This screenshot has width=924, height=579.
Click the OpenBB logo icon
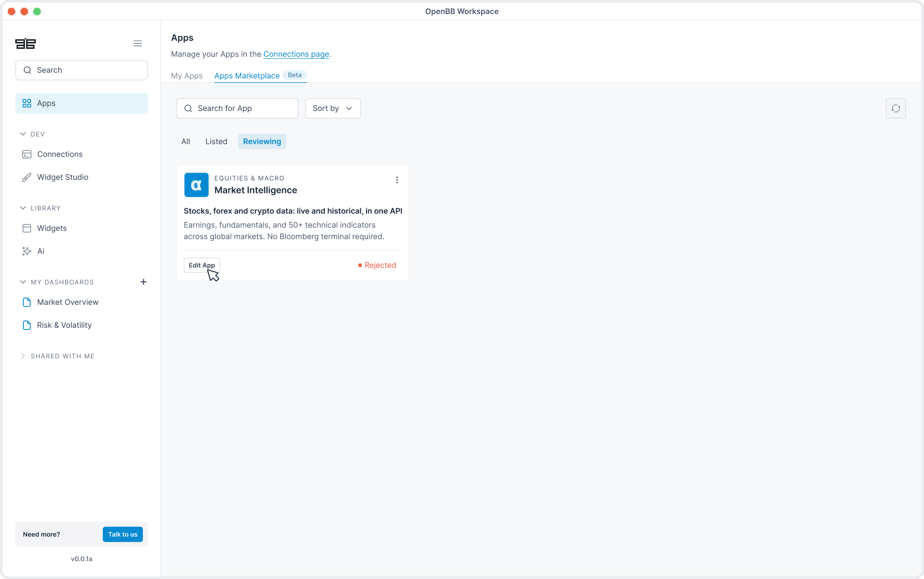click(x=26, y=43)
